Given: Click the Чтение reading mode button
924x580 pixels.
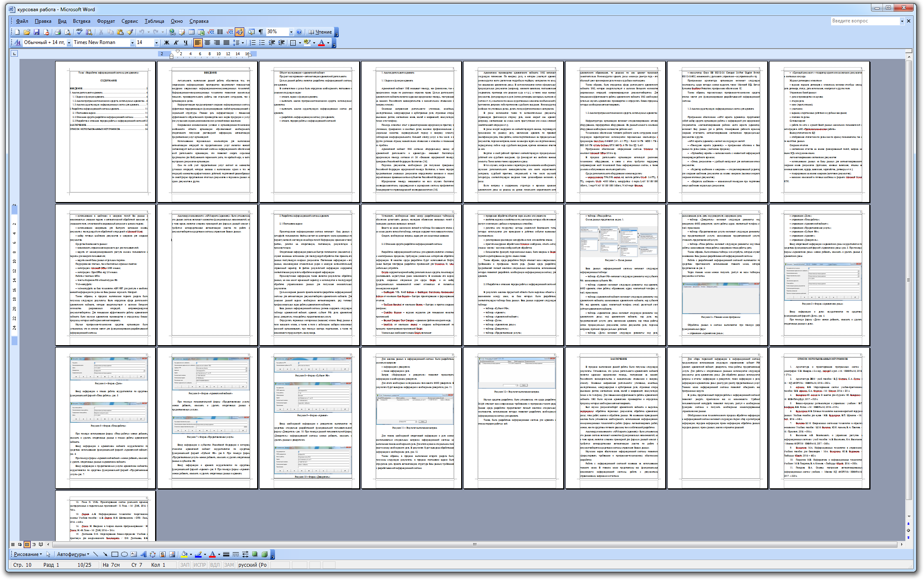Looking at the screenshot, I should pos(320,32).
